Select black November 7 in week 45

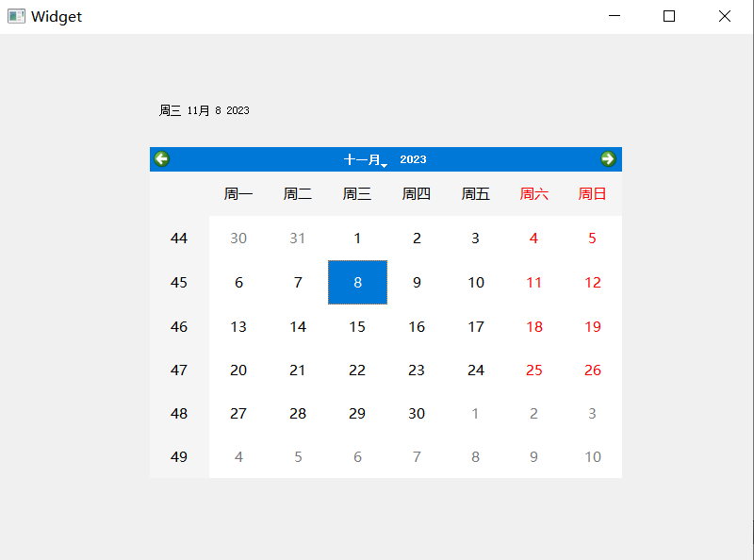298,283
